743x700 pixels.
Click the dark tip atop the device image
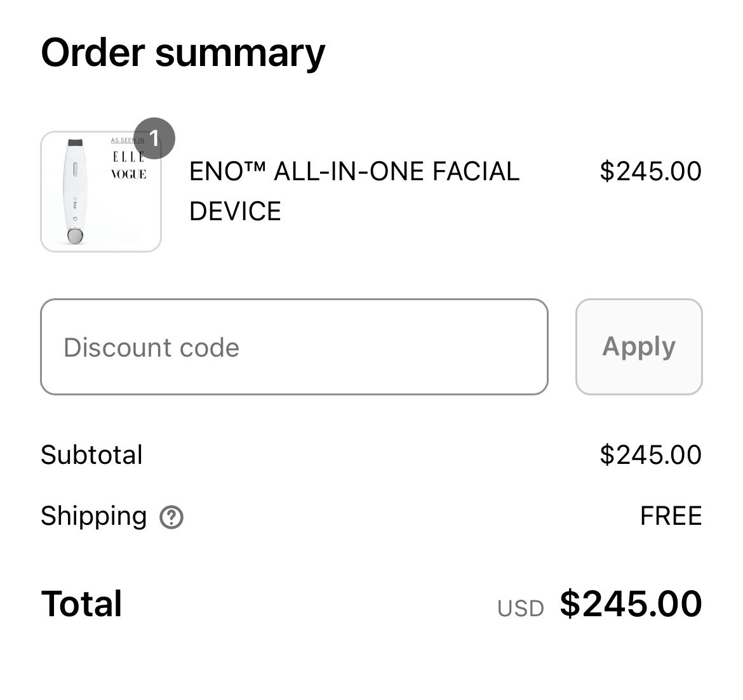[x=76, y=143]
